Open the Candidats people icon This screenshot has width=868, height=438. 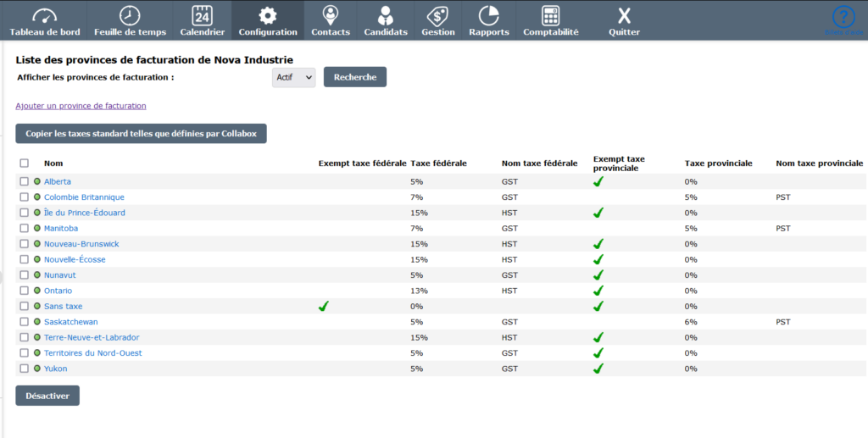(x=386, y=15)
